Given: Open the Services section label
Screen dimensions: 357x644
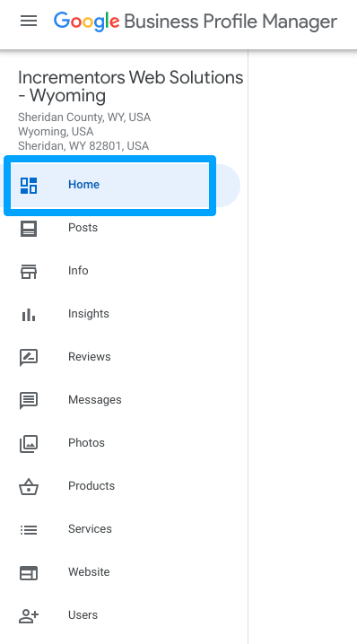Looking at the screenshot, I should pyautogui.click(x=90, y=528).
